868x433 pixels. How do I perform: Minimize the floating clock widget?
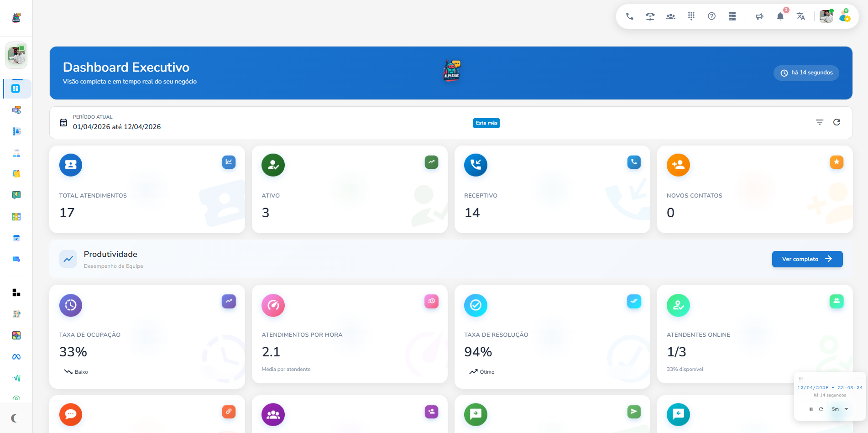click(x=858, y=379)
